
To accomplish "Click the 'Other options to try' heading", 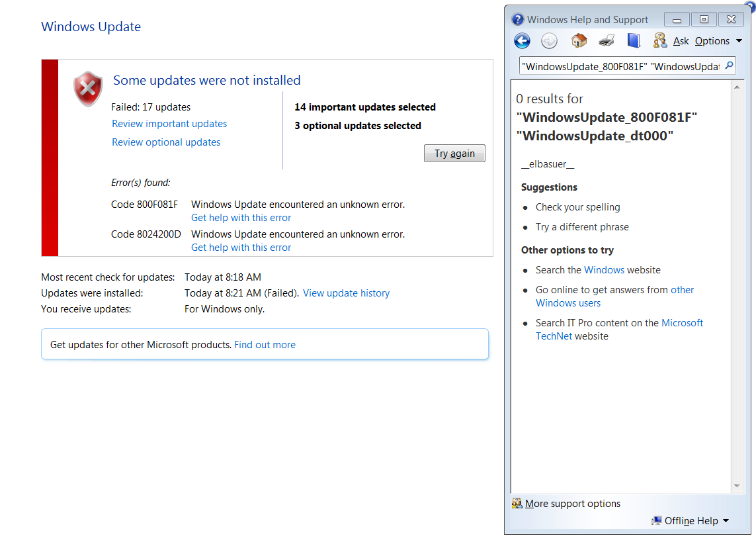I will pyautogui.click(x=567, y=250).
